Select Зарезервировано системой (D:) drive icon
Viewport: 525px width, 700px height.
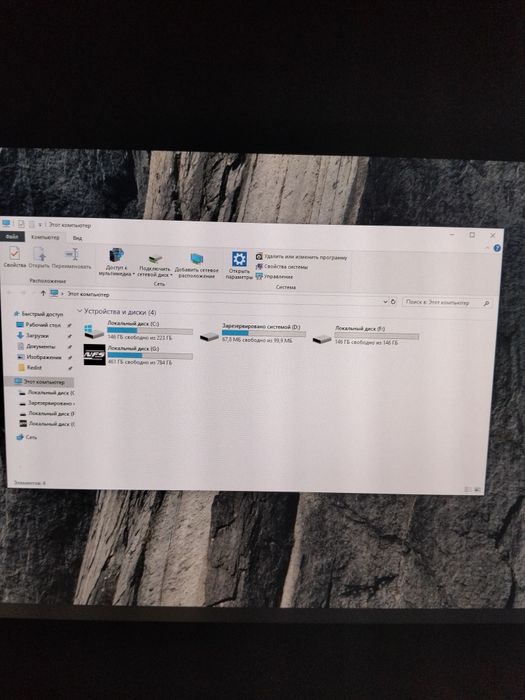click(x=209, y=336)
